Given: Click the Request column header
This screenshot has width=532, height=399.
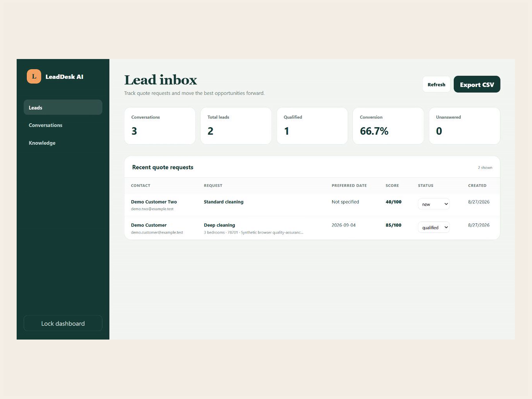Looking at the screenshot, I should (213, 186).
